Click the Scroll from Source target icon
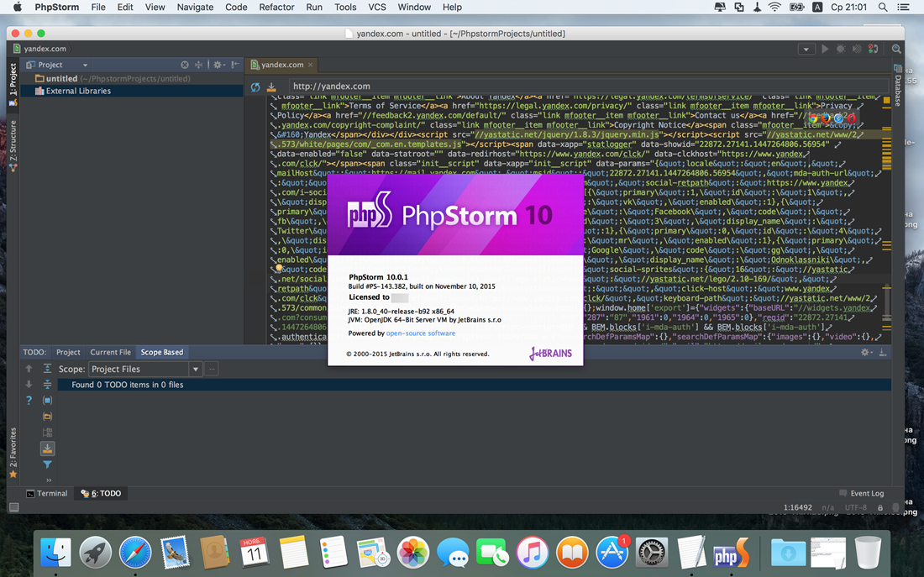Viewport: 924px width, 577px height. (185, 65)
